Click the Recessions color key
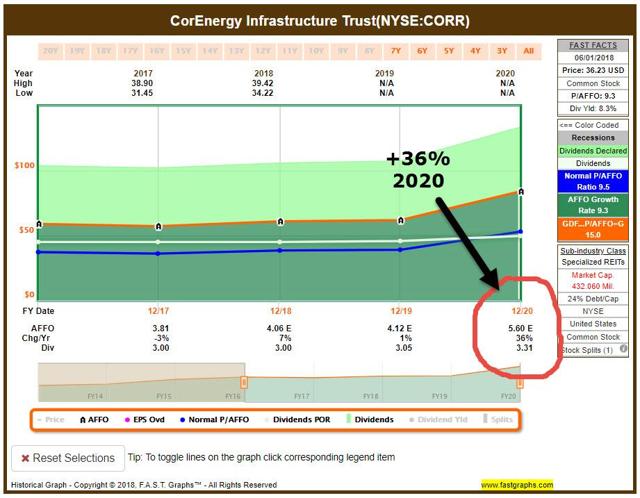640x498 pixels. [x=593, y=138]
